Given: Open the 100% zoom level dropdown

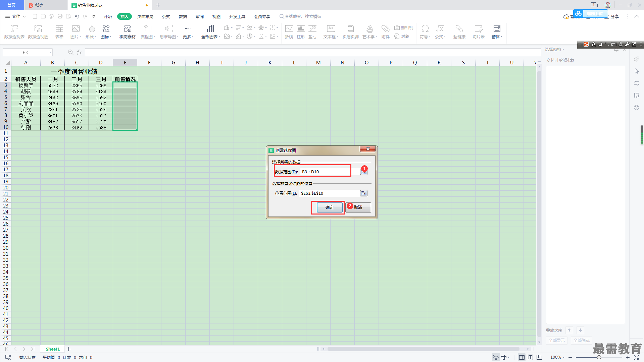Looking at the screenshot, I should 557,357.
